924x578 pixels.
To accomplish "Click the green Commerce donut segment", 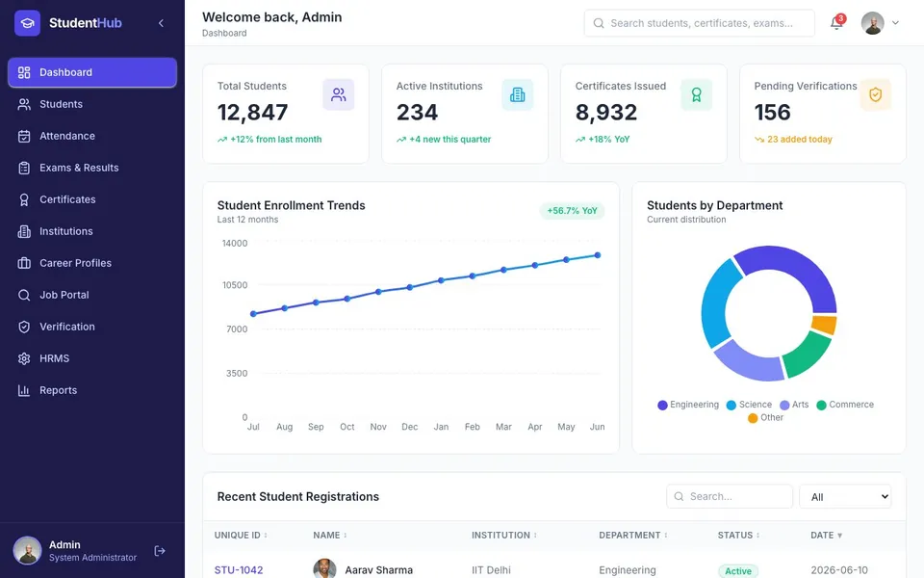I will pyautogui.click(x=807, y=355).
